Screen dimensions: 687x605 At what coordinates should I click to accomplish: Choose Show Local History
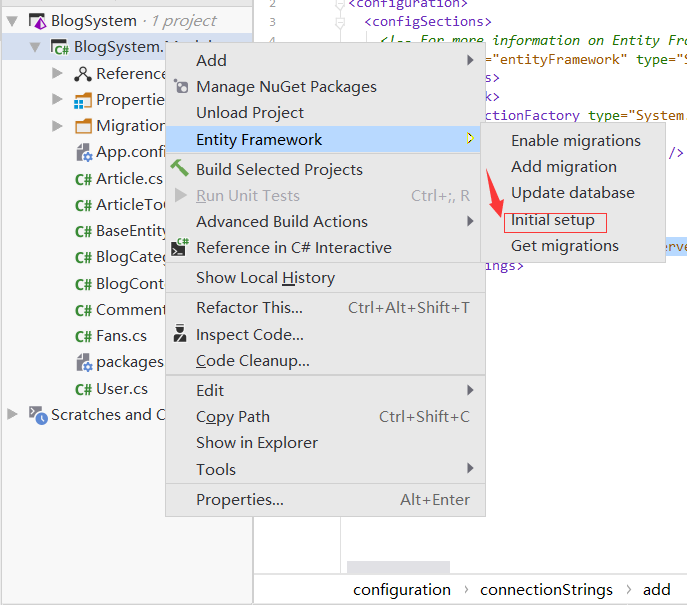click(x=325, y=278)
